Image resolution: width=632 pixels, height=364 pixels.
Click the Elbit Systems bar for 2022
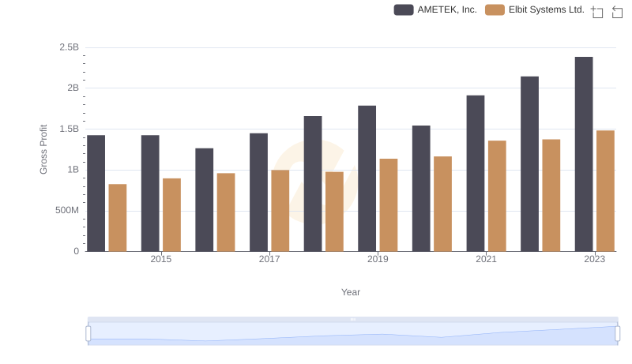551,195
